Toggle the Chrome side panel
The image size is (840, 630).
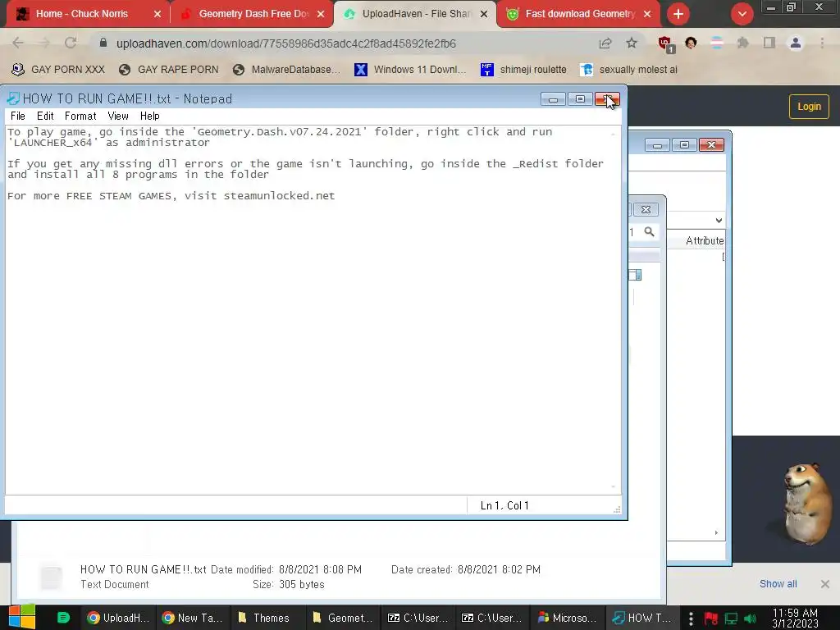[769, 43]
